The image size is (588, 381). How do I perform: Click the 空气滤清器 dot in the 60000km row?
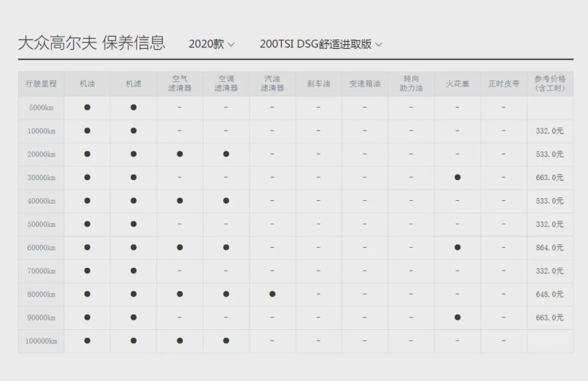point(179,248)
